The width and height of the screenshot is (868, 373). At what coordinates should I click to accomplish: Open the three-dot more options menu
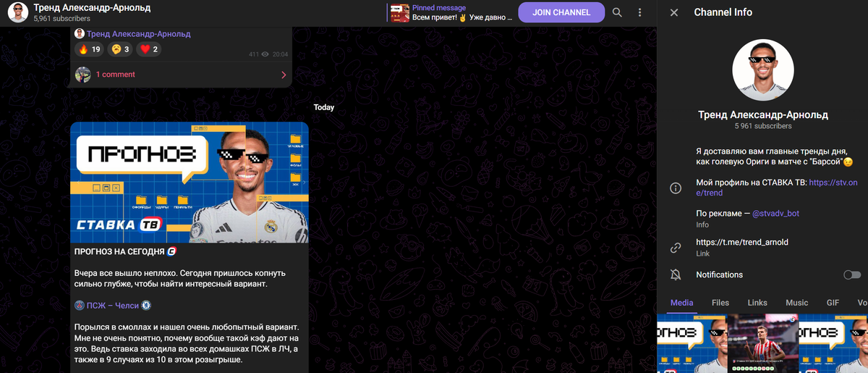640,12
